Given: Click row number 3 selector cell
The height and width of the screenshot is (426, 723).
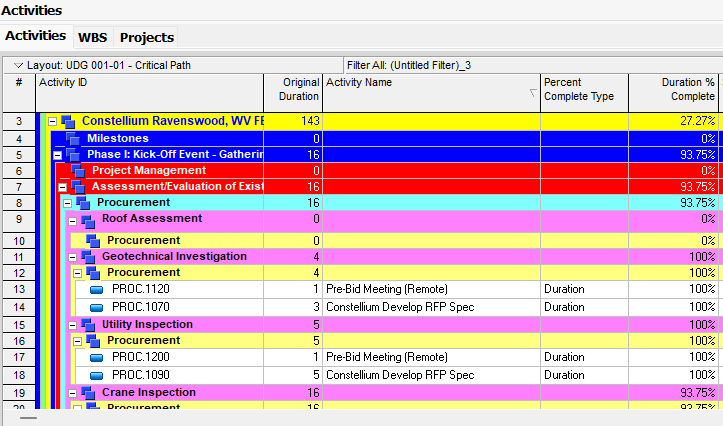Looking at the screenshot, I should (x=19, y=122).
